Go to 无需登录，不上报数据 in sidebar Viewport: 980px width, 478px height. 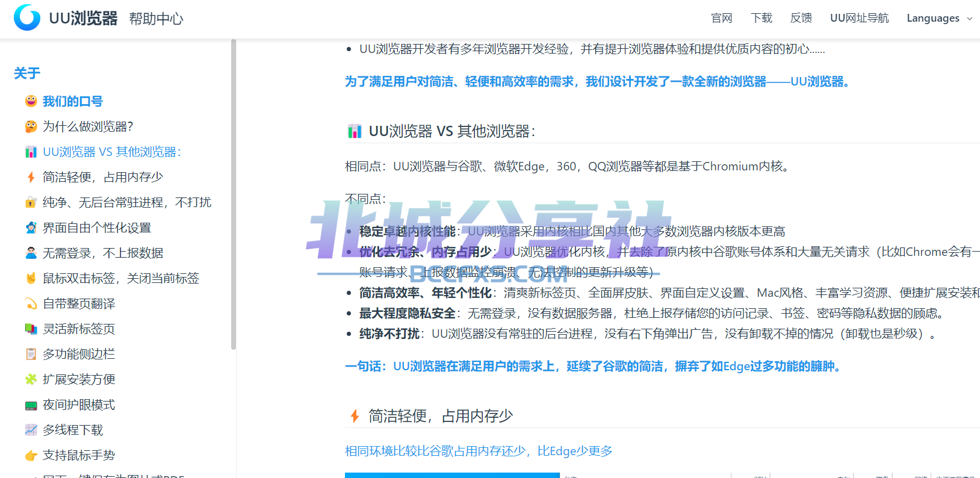click(x=103, y=253)
